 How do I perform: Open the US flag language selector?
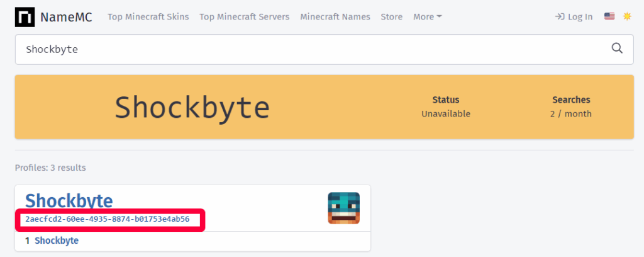click(609, 16)
